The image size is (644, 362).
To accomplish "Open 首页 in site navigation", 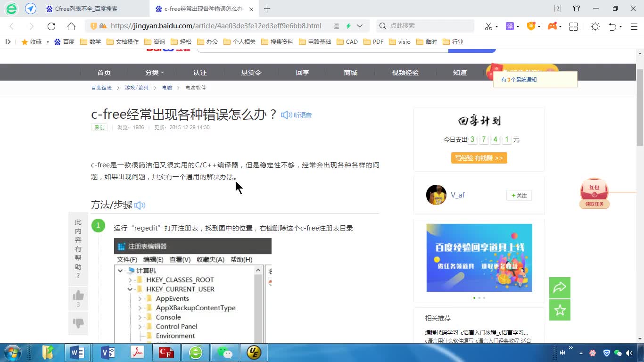I will pos(104,73).
